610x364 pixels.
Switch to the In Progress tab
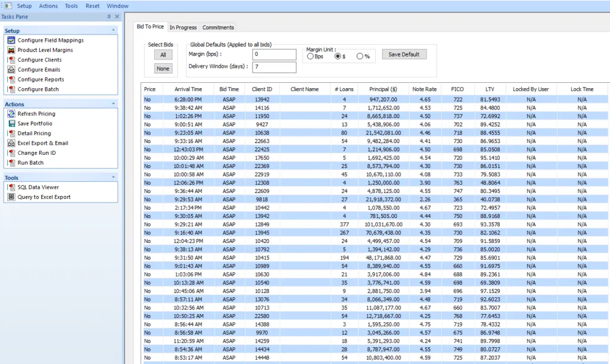pyautogui.click(x=183, y=27)
